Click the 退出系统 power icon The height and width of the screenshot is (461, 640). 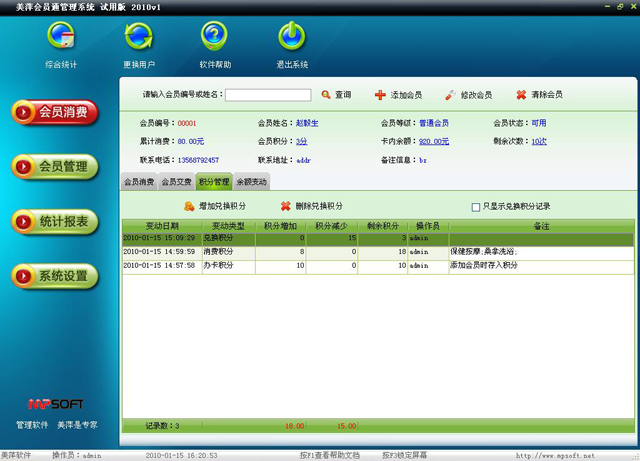[292, 35]
